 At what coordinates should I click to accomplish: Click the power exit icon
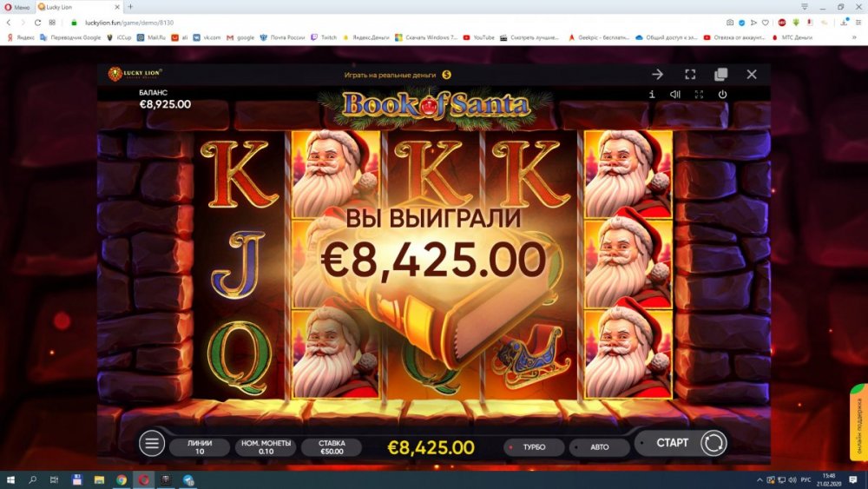tap(722, 94)
